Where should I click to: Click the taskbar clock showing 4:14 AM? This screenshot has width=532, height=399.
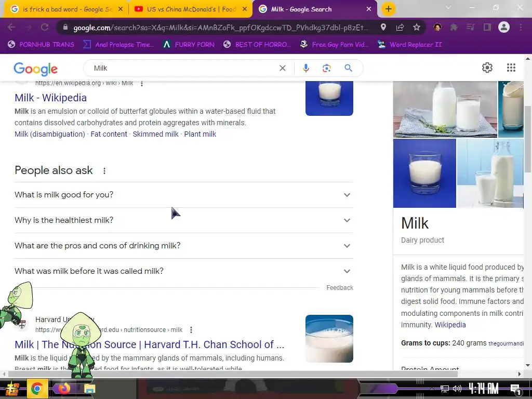[484, 389]
